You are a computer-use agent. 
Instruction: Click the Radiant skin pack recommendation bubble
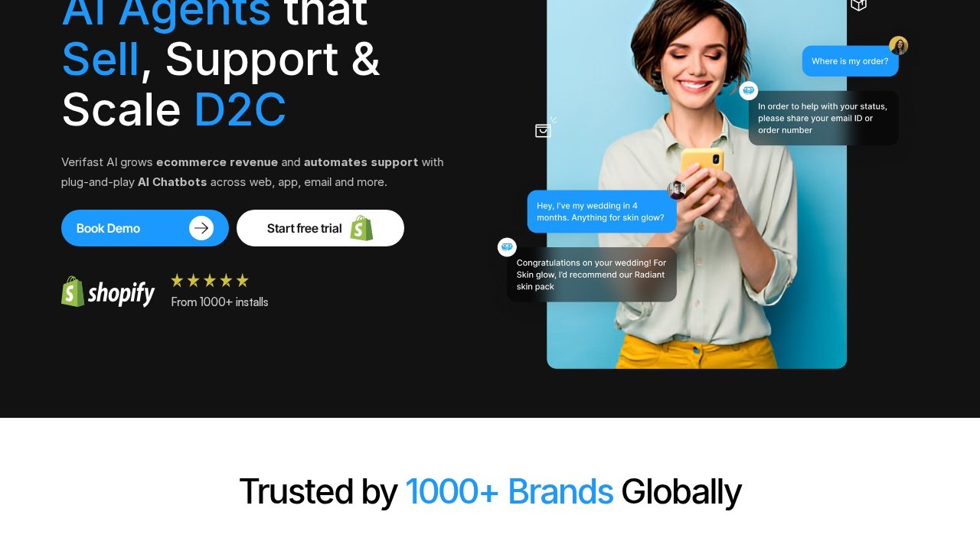point(592,274)
